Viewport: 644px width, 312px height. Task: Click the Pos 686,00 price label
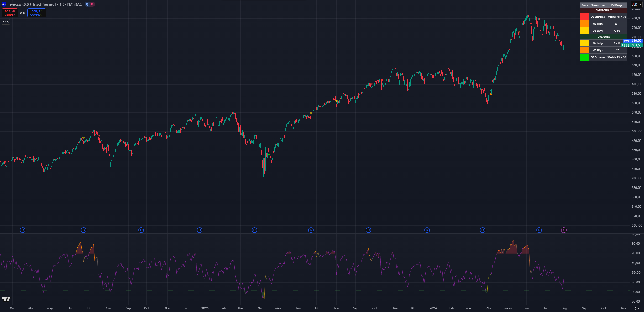click(633, 41)
